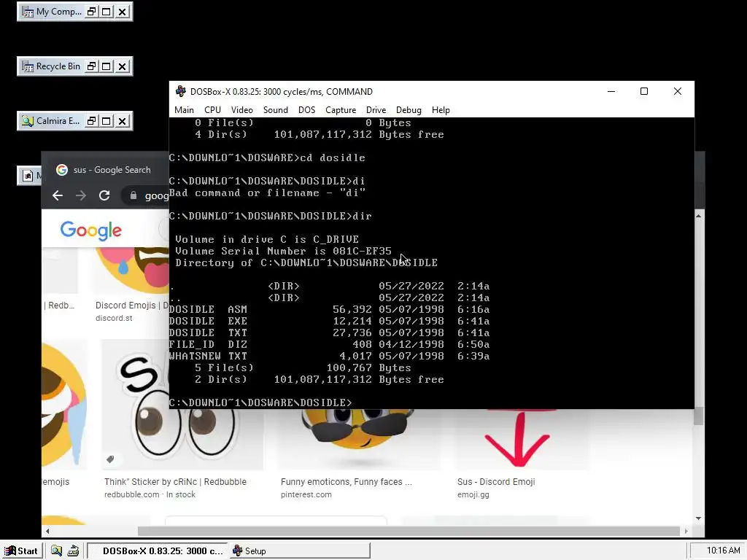Open the pinterest.com source link
The image size is (747, 560).
click(306, 495)
